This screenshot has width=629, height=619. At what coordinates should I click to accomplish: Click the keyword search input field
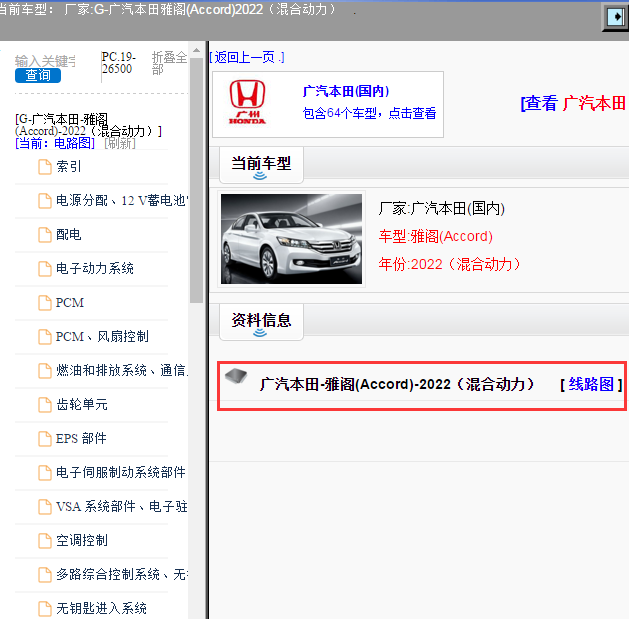45,61
